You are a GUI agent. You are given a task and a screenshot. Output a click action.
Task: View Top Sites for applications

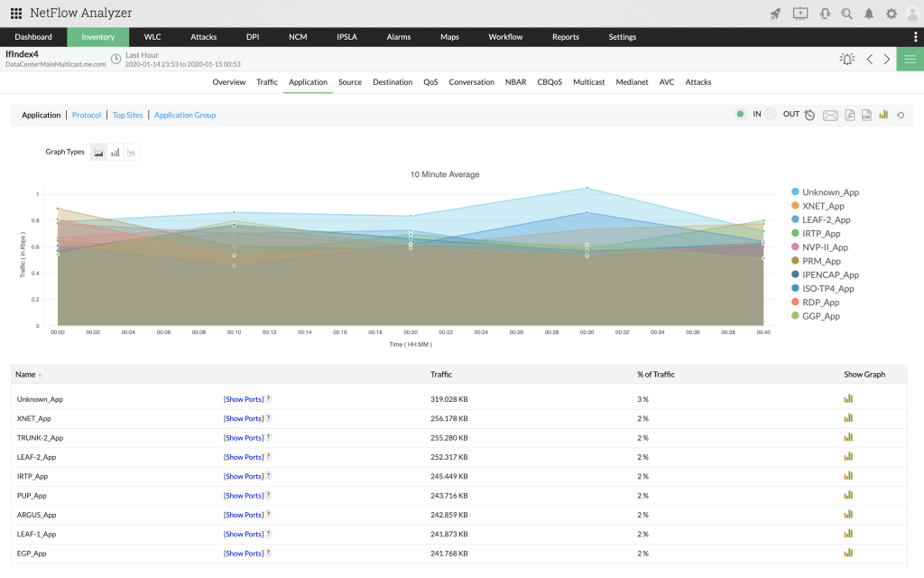(127, 115)
